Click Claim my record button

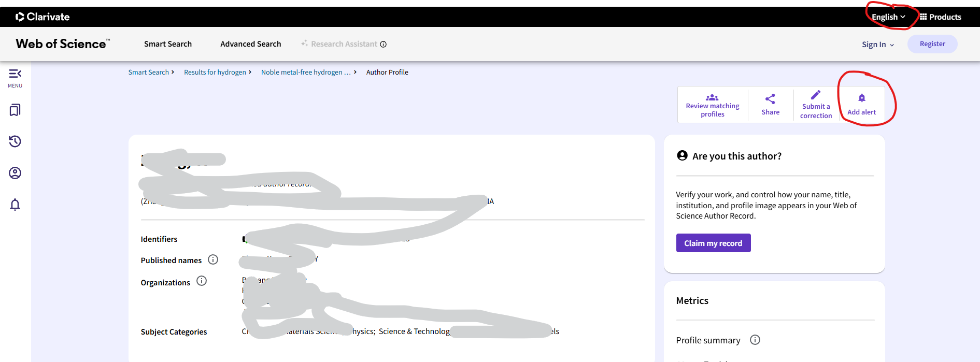713,243
